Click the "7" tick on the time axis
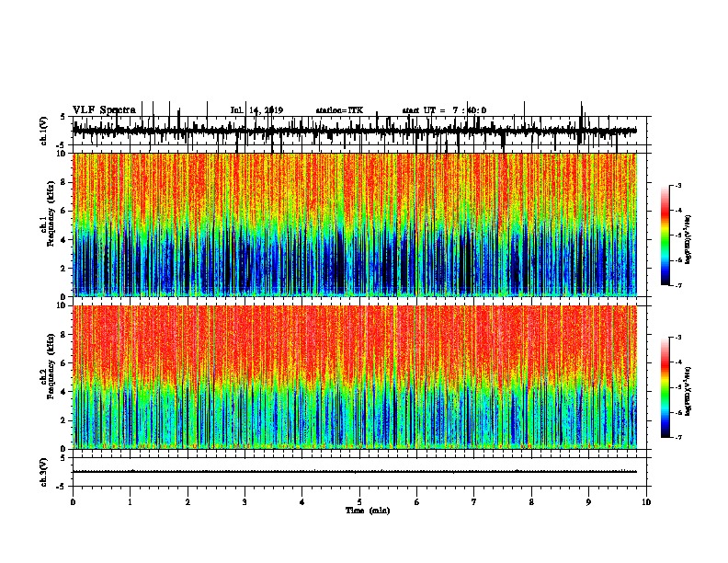This screenshot has width=728, height=563. point(474,502)
